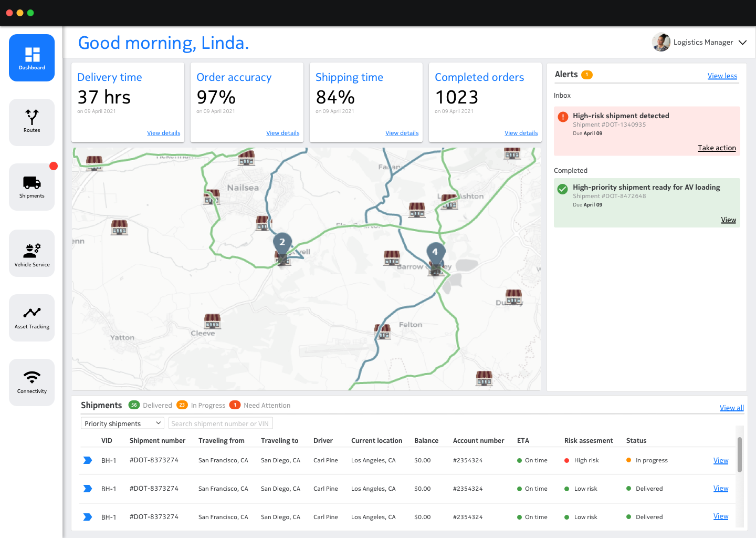
Task: Click the ETA column header
Action: [523, 441]
